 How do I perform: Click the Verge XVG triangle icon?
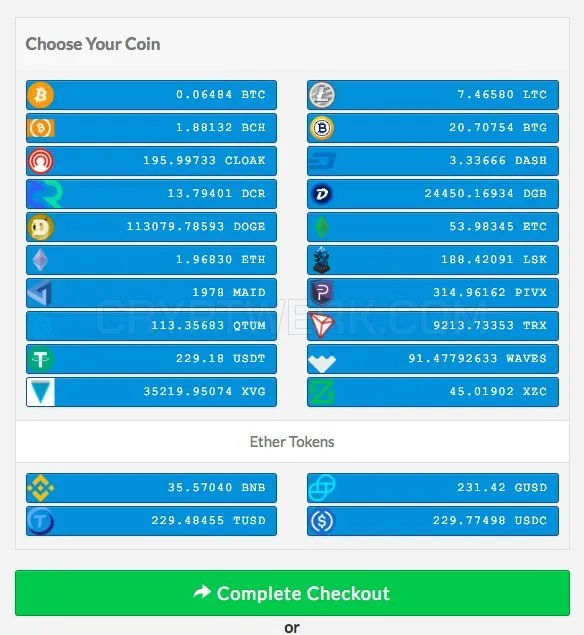[x=40, y=392]
